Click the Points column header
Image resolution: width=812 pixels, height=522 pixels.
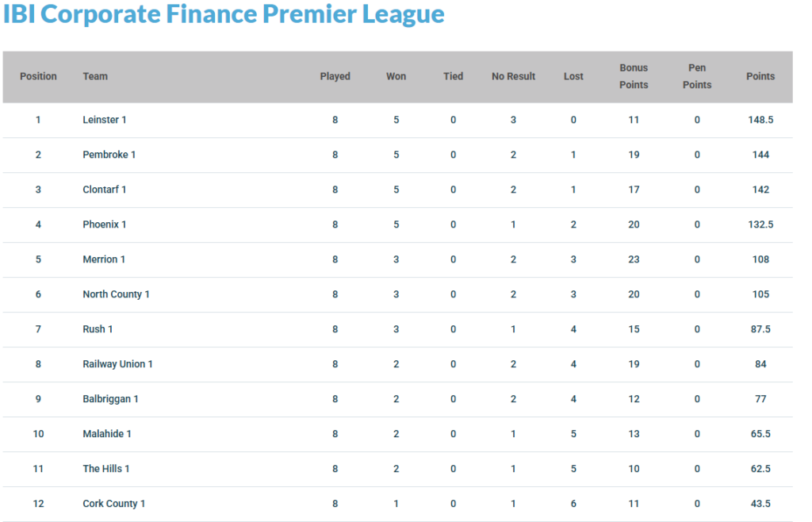tap(760, 76)
